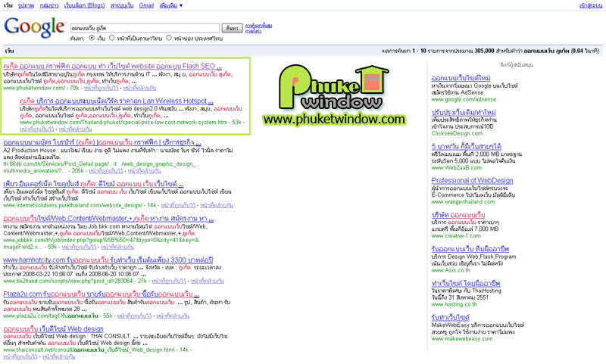
Task: Open the สารบบเว็บ directory link
Action: pyautogui.click(x=122, y=5)
